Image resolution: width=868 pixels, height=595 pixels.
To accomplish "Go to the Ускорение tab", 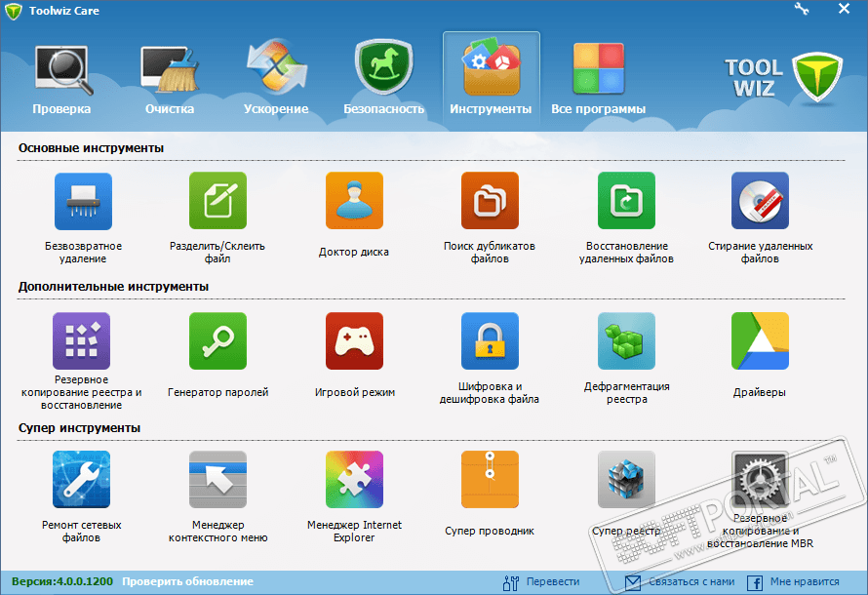I will point(276,79).
